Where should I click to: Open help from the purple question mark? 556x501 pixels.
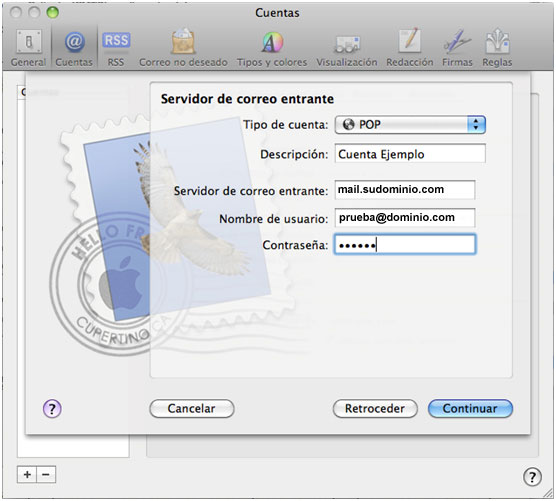pyautogui.click(x=52, y=409)
